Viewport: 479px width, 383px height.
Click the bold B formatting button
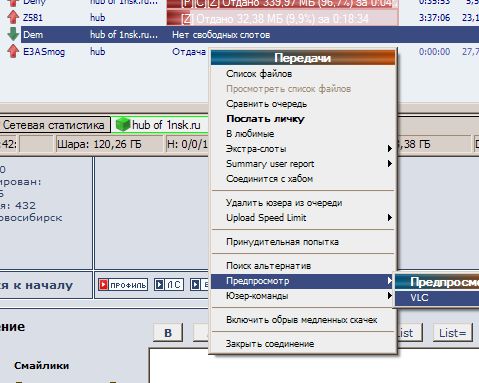(168, 333)
